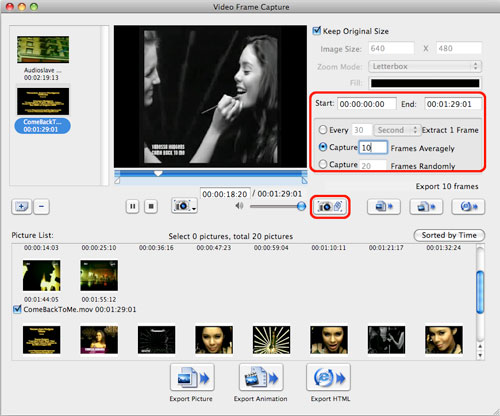500x416 pixels.
Task: Click the large Export HTML button
Action: [x=329, y=377]
